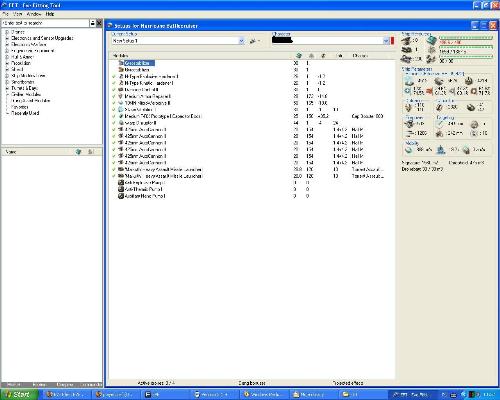Click the 10MN MicroWarpdrive II module icon
The height and width of the screenshot is (400, 500).
(121, 103)
